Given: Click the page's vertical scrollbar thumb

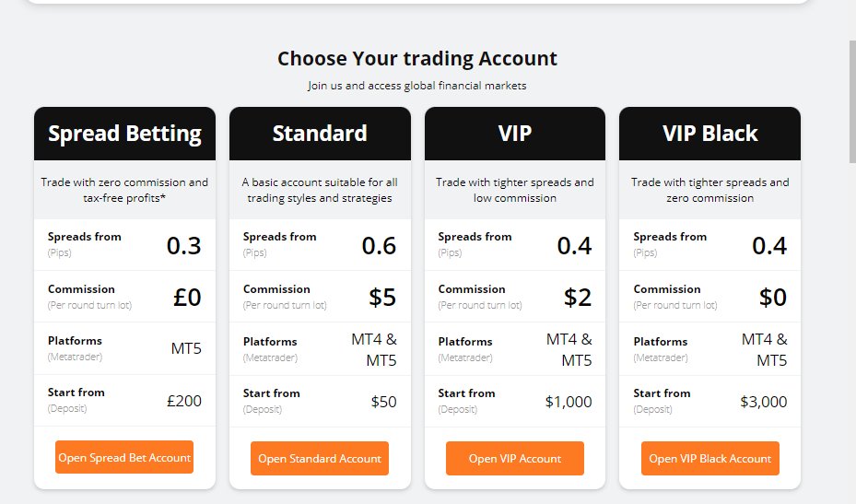Looking at the screenshot, I should coord(852,101).
